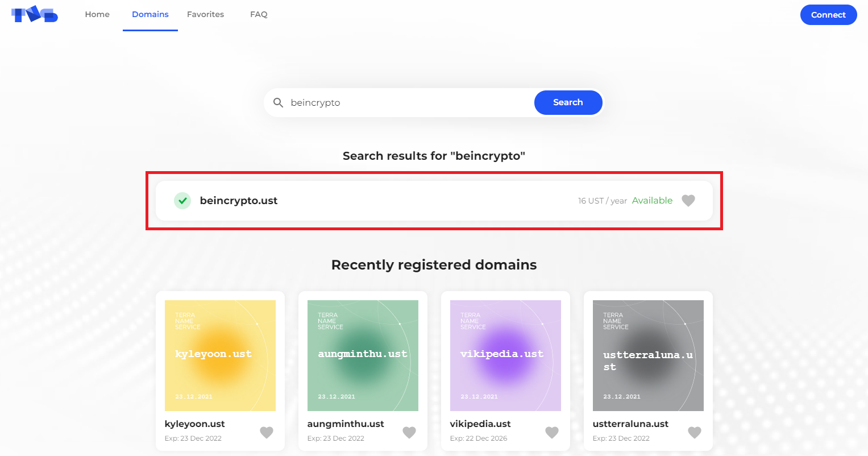Toggle favorite heart for aungminthu.ust
The width and height of the screenshot is (868, 456).
pyautogui.click(x=409, y=433)
